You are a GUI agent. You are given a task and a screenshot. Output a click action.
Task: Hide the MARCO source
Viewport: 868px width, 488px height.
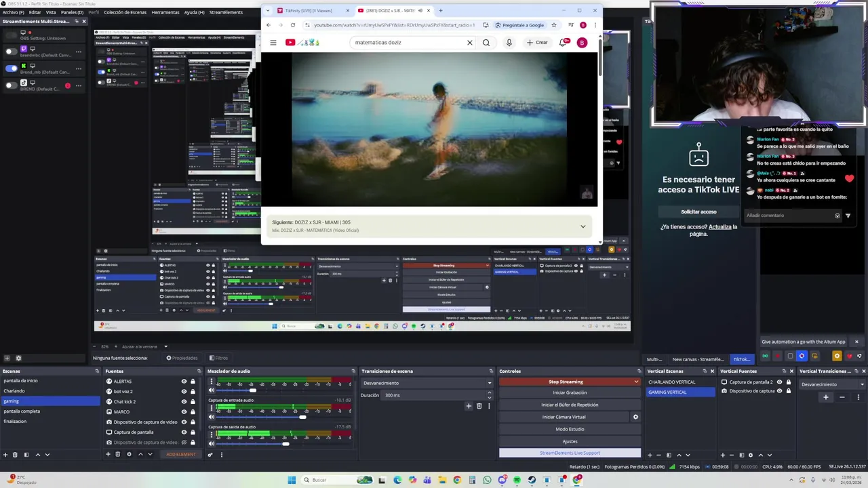184,411
